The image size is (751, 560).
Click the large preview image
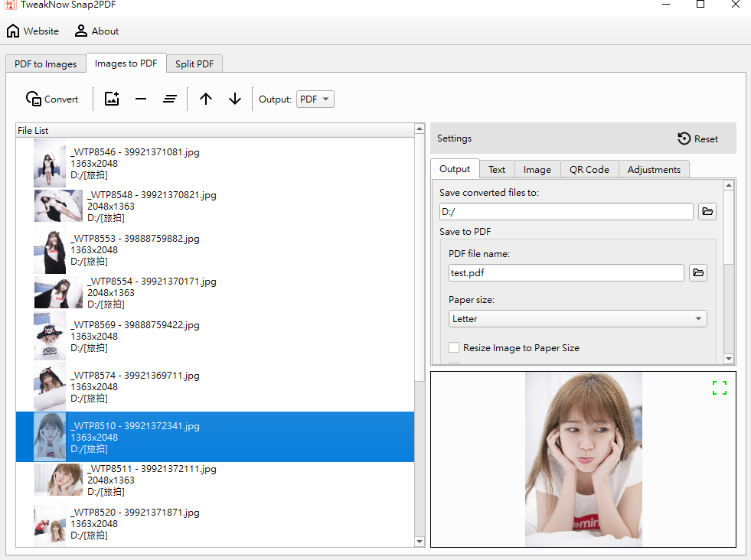point(583,460)
